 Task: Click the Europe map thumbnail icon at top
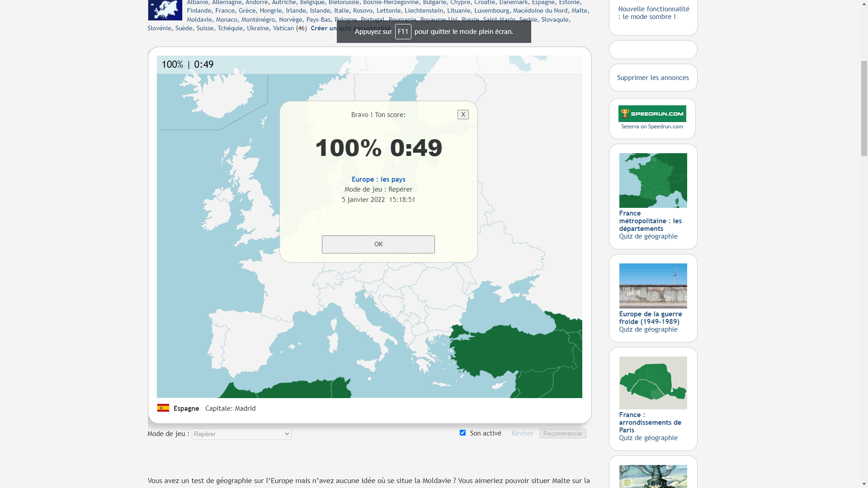(x=165, y=10)
